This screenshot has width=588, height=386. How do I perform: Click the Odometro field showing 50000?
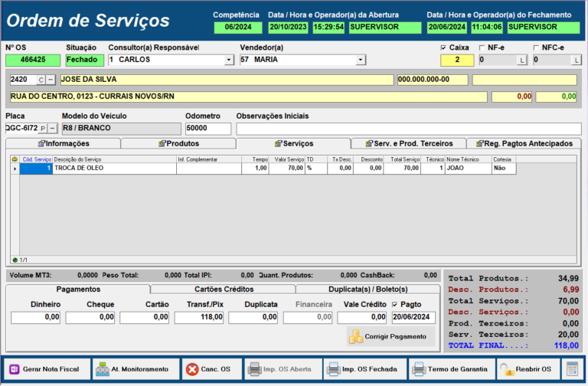pos(208,129)
